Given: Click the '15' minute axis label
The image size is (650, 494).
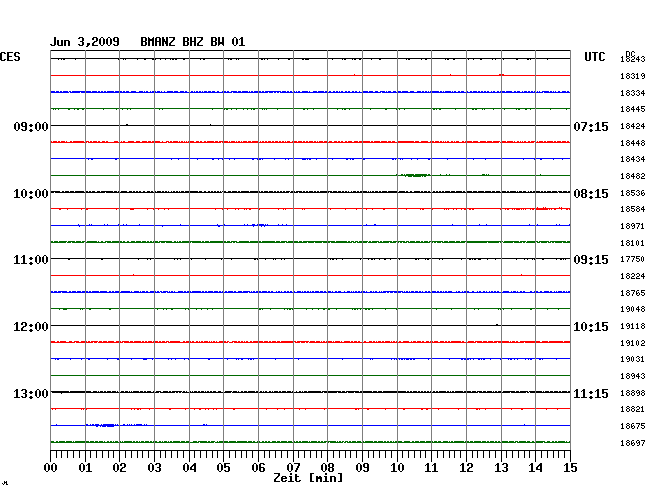Looking at the screenshot, I should tap(570, 468).
